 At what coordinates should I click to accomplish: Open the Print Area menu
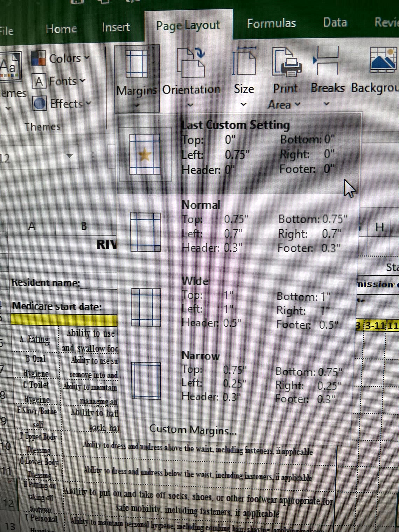(285, 77)
